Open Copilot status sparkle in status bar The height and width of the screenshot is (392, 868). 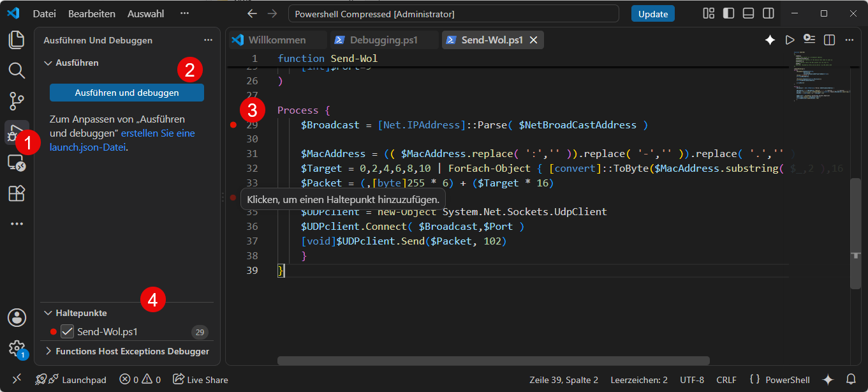828,379
